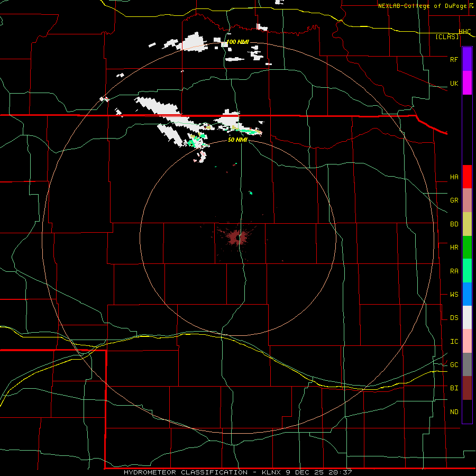Click the GR legend label
Viewport: 476px width, 476px height.
[454, 200]
